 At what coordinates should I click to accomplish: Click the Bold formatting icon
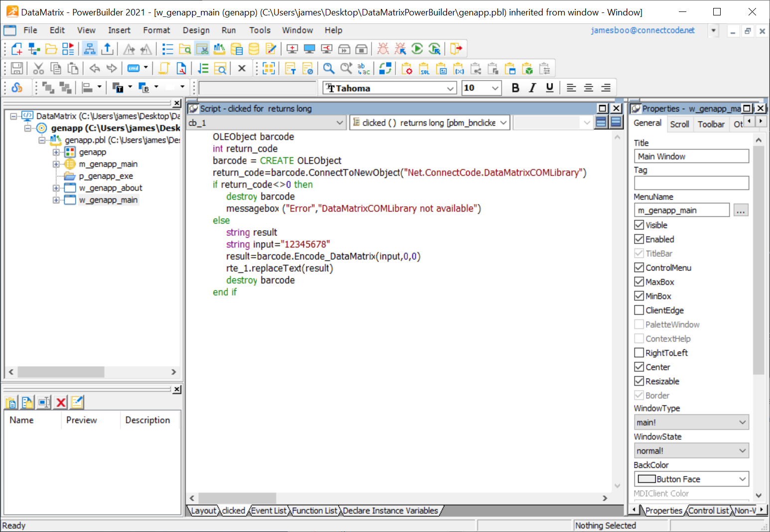515,88
